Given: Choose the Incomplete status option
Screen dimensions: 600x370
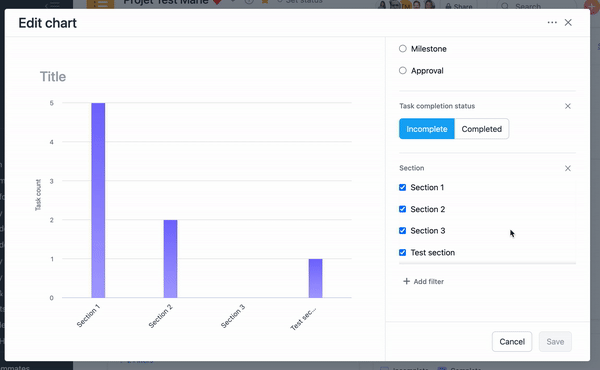Looking at the screenshot, I should point(427,129).
